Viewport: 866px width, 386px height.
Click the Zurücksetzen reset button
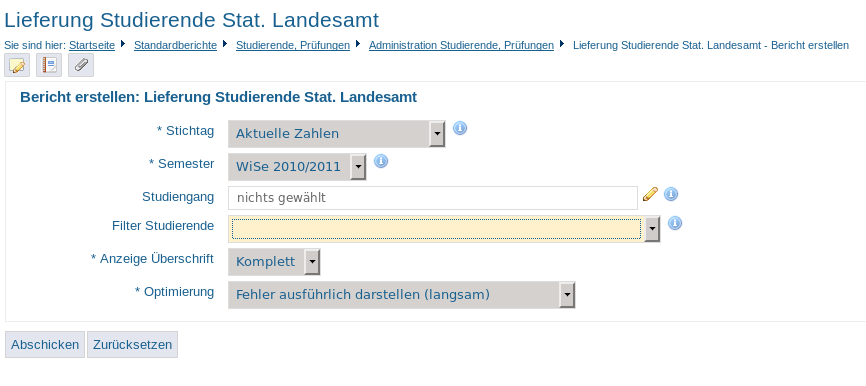click(133, 345)
